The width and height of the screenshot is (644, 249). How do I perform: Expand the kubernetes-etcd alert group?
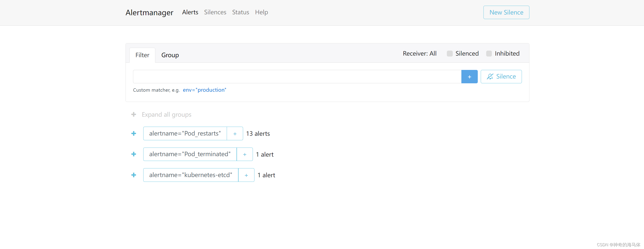[134, 175]
